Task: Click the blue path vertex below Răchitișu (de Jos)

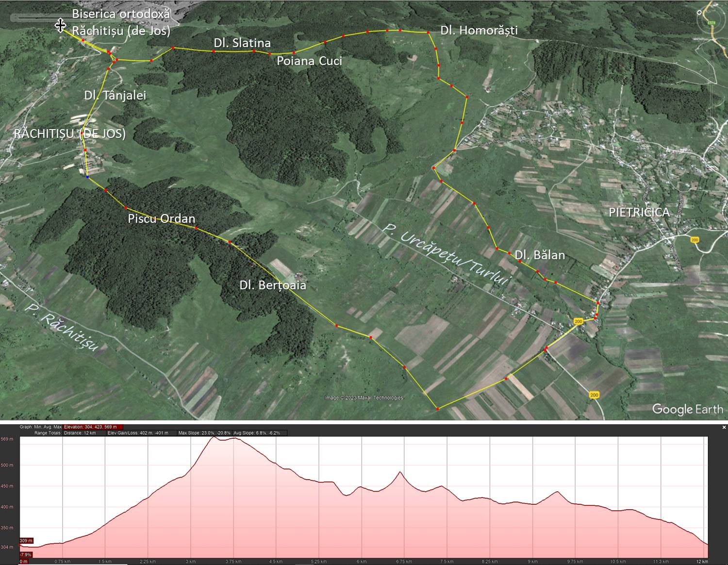Action: click(87, 177)
